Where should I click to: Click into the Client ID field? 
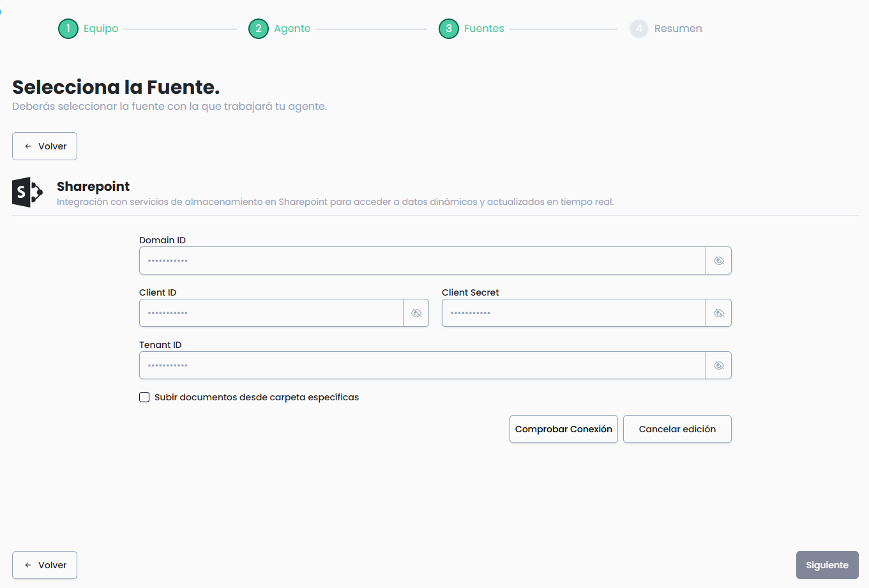click(x=271, y=313)
